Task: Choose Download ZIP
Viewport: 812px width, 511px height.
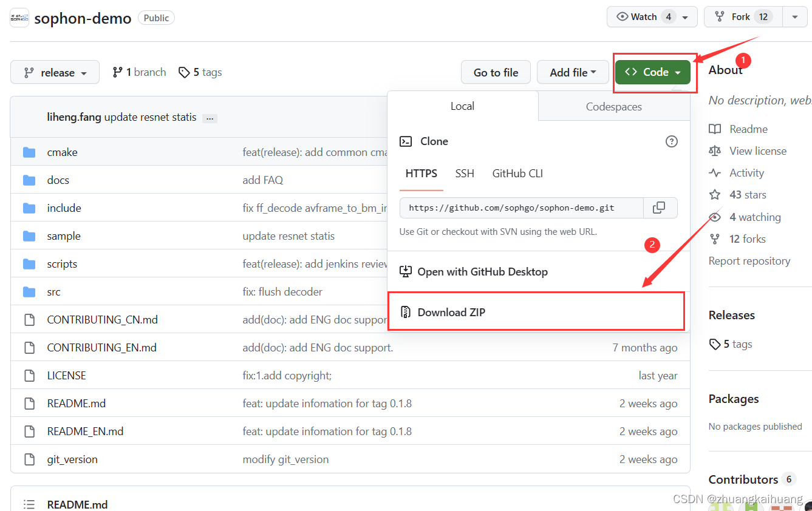Action: (x=536, y=312)
